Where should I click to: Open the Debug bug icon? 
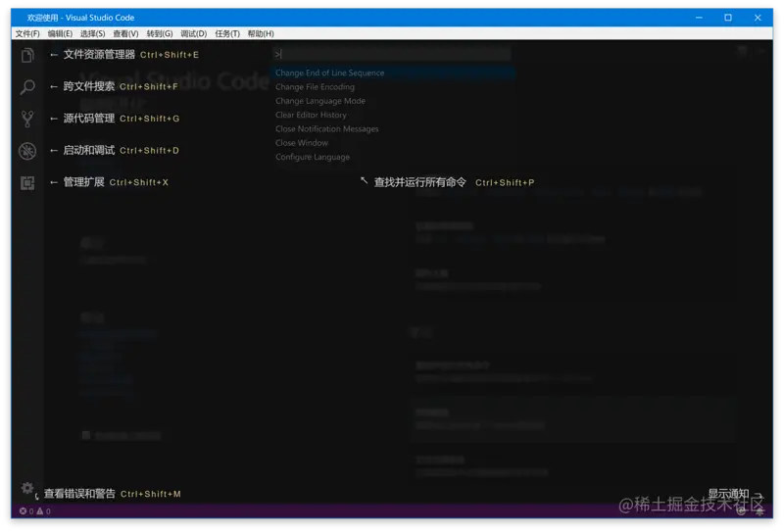[28, 151]
